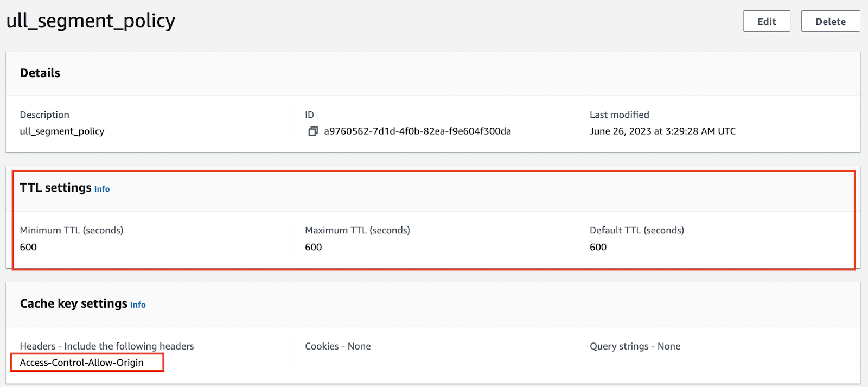Viewport: 868px width, 387px height.
Task: Open the Info link beside Cache key settings
Action: pyautogui.click(x=138, y=305)
